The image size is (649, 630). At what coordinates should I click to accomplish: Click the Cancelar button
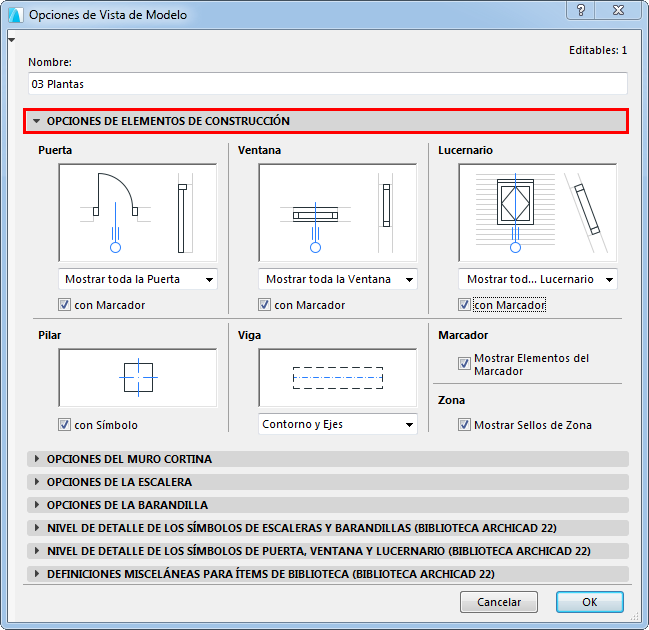[499, 602]
